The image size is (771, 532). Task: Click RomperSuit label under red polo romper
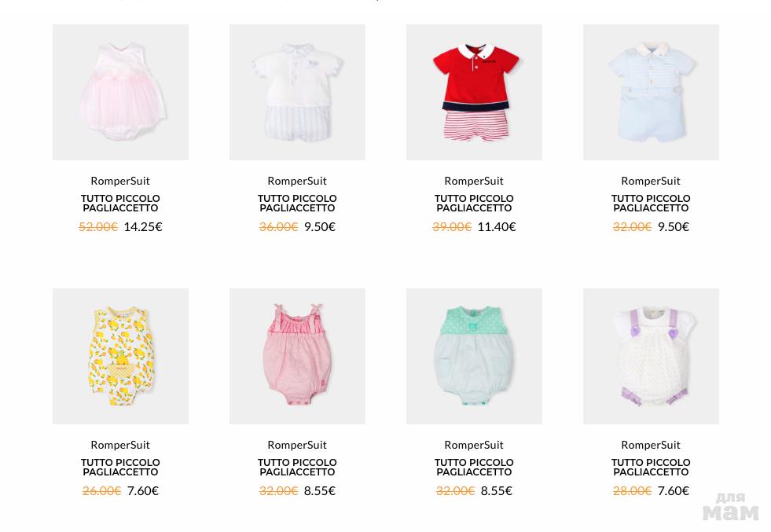474,181
